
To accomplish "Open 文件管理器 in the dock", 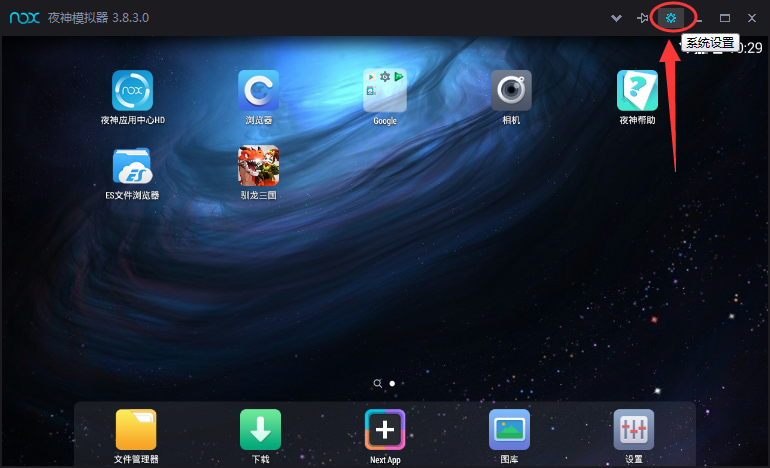I will click(x=136, y=430).
